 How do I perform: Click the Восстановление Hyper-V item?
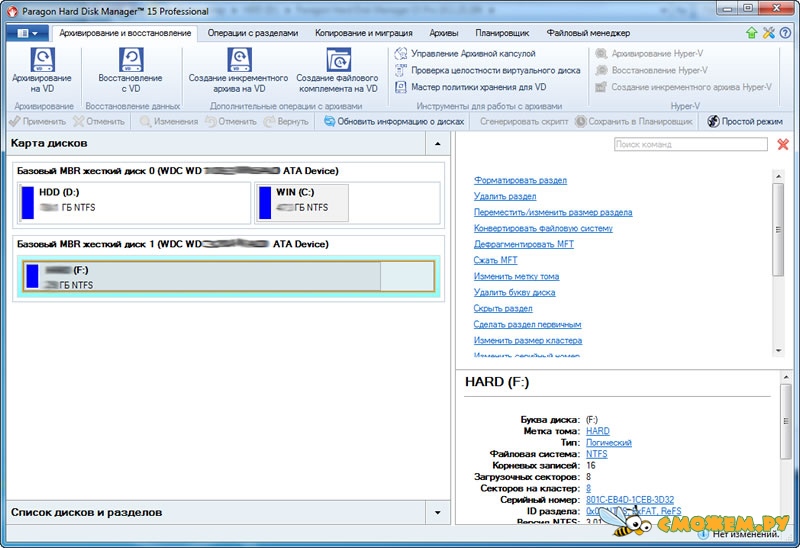point(652,70)
